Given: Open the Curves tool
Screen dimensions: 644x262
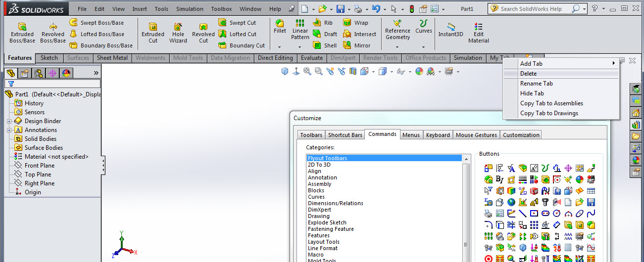Looking at the screenshot, I should pyautogui.click(x=423, y=27).
